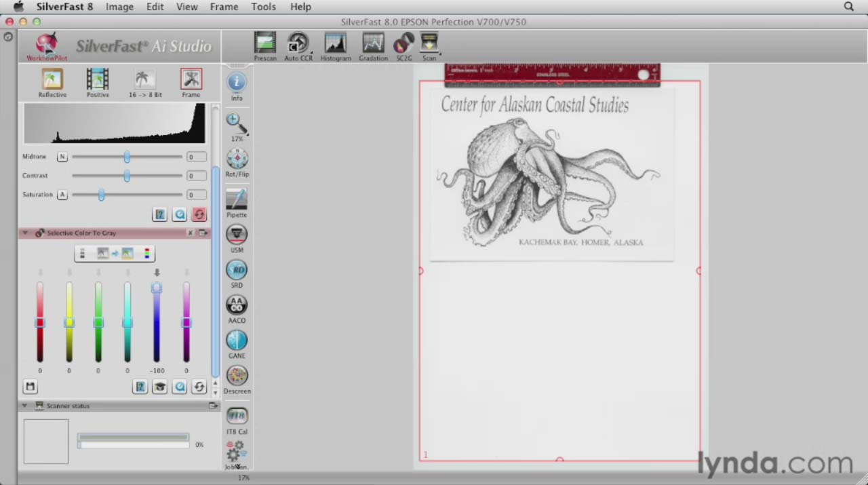Screen dimensions: 868x485
Task: Open the Image menu
Action: point(119,7)
